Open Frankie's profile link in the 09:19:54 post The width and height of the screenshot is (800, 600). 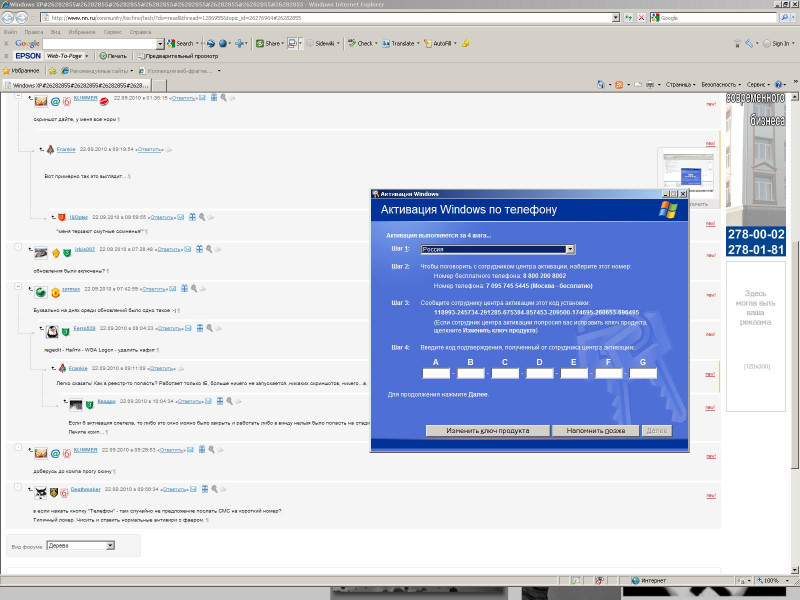click(x=66, y=149)
